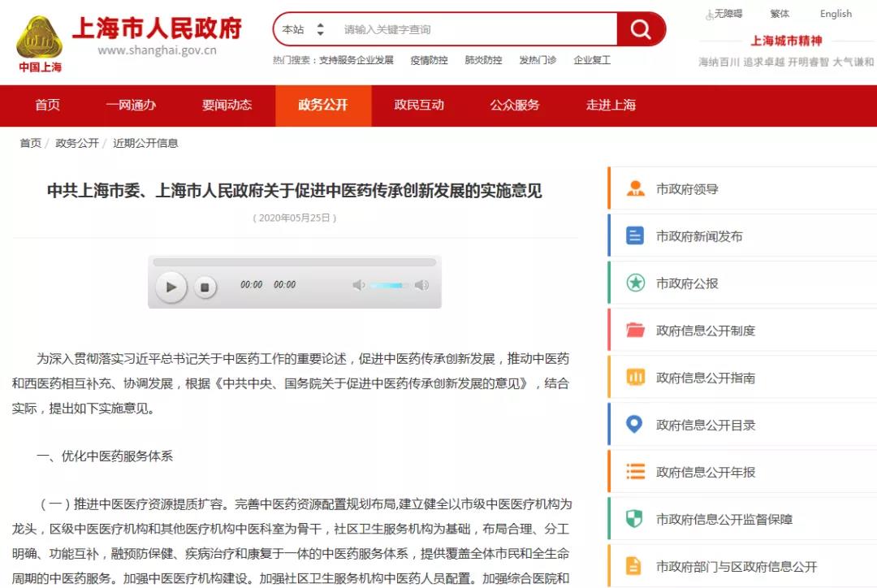Click the 市政府公报 star icon
Viewport: 877px width, 588px height.
coord(635,283)
